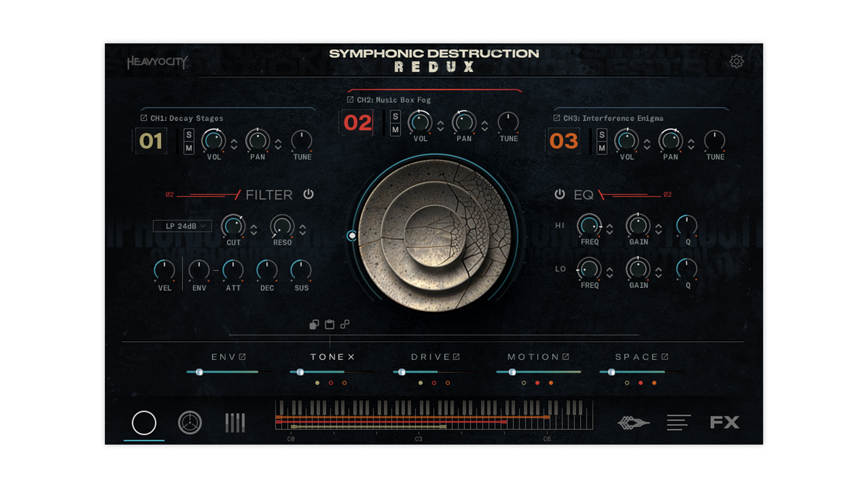Click the filter VEL knob
Screen dimensions: 868x488
pos(165,271)
